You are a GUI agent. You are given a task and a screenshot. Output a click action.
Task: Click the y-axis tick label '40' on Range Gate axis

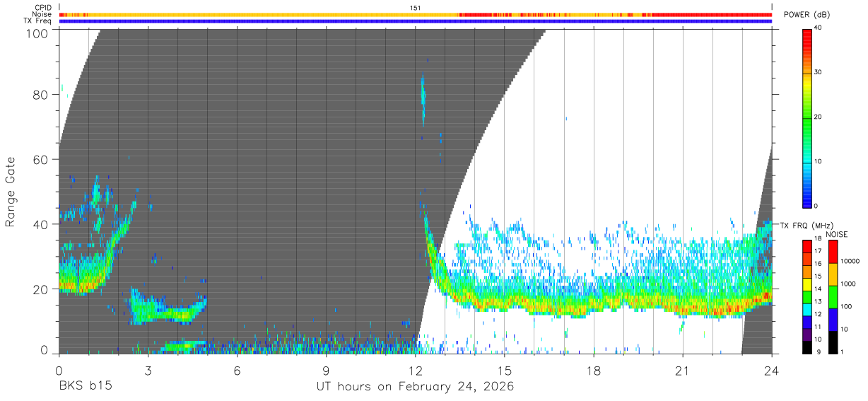[41, 224]
